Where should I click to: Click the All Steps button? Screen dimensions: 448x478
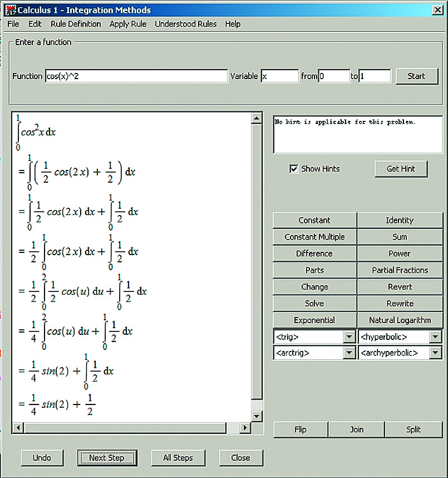pyautogui.click(x=178, y=458)
